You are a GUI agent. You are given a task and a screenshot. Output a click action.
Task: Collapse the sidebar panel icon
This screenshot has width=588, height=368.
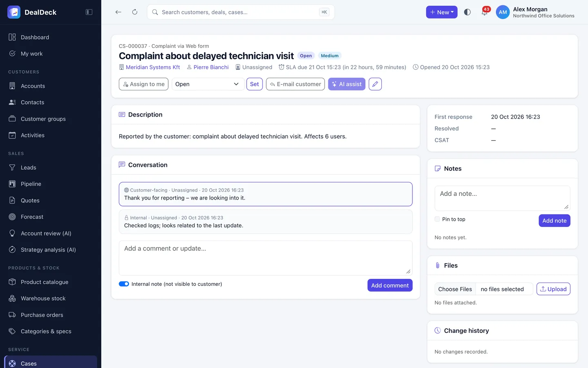(x=89, y=12)
